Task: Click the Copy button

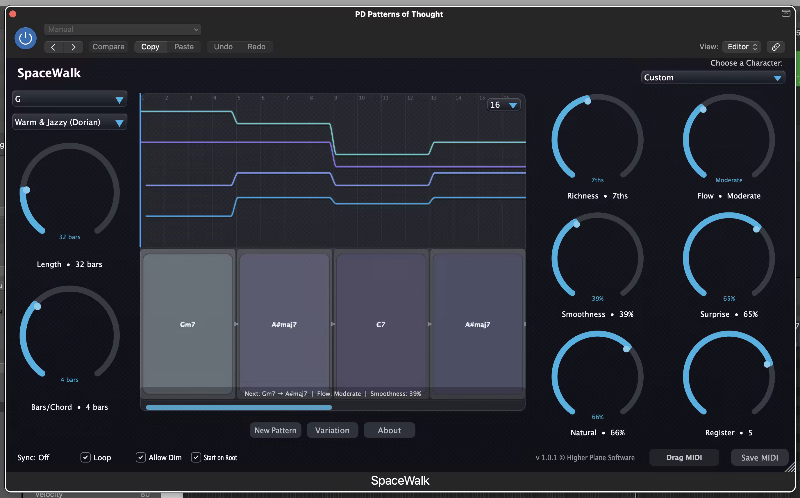Action: pyautogui.click(x=150, y=46)
